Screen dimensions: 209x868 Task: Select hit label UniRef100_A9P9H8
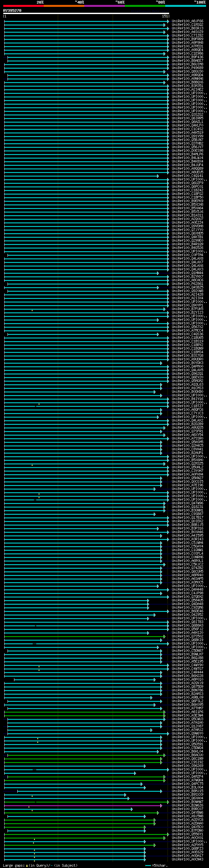pos(187,43)
